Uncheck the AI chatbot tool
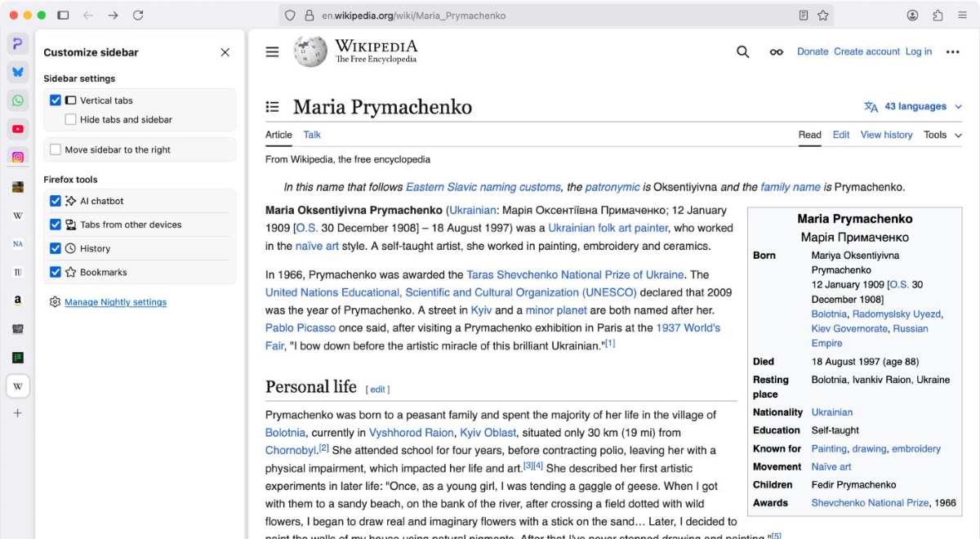Image resolution: width=980 pixels, height=539 pixels. 56,200
